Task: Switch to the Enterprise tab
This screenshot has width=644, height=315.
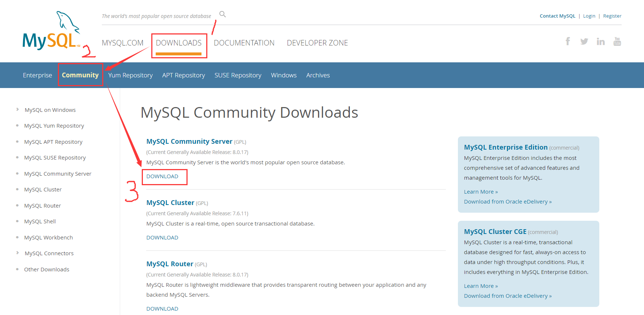Action: click(x=37, y=75)
